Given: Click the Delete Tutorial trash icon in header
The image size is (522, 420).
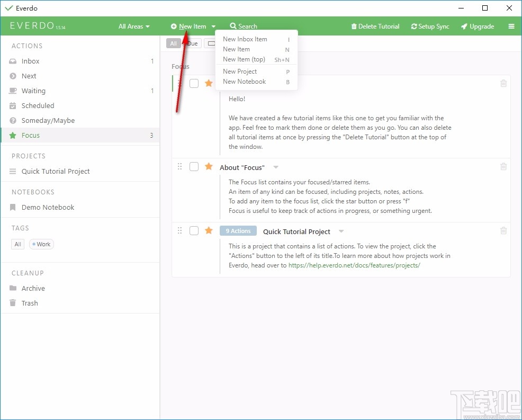Looking at the screenshot, I should pyautogui.click(x=354, y=26).
